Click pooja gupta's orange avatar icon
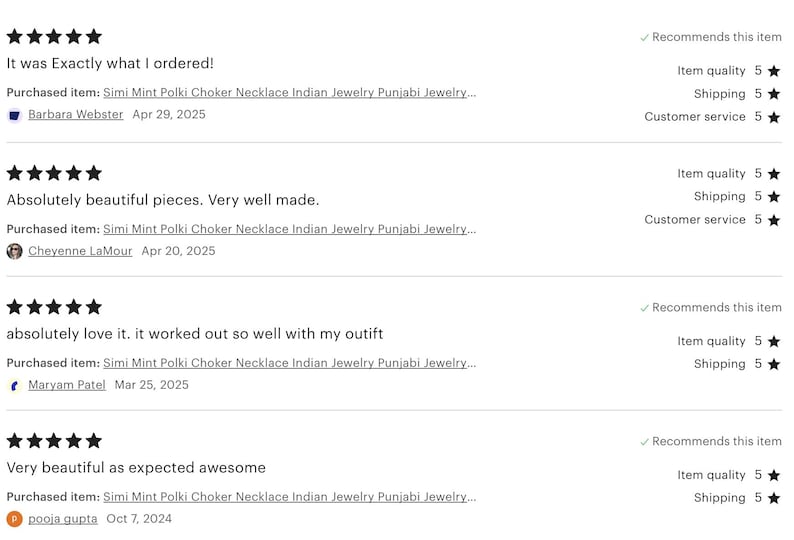 (14, 519)
